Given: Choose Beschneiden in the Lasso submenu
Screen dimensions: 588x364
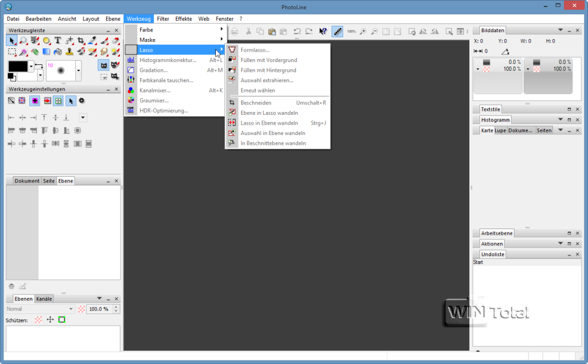Looking at the screenshot, I should 277,103.
